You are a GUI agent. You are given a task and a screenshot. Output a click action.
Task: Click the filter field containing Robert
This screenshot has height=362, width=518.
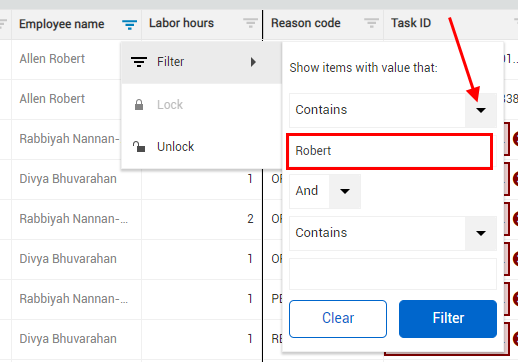[x=389, y=151]
